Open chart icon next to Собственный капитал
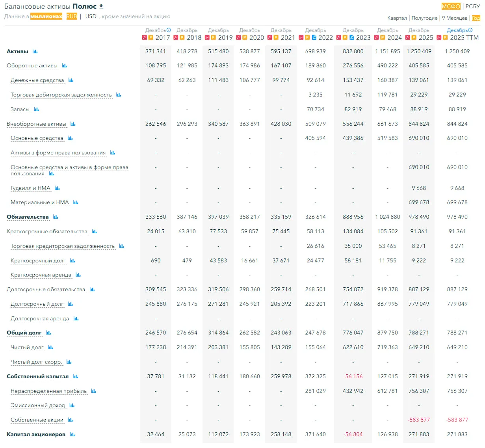 [x=76, y=376]
